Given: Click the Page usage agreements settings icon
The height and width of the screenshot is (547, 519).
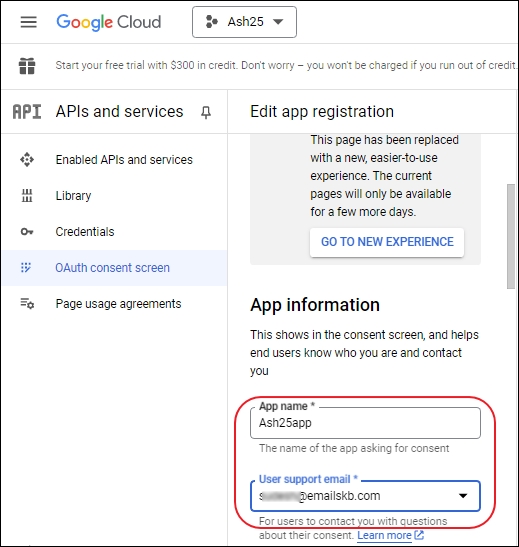Looking at the screenshot, I should pyautogui.click(x=27, y=304).
